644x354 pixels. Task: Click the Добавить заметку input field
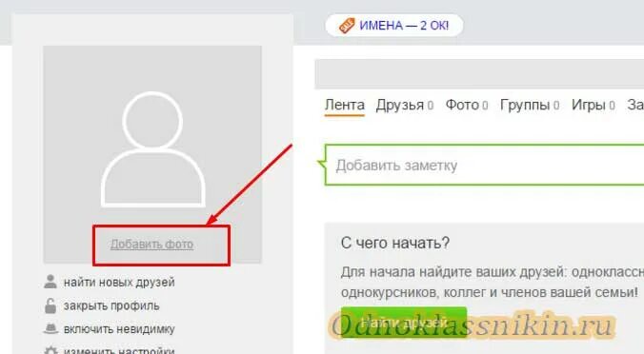point(485,165)
